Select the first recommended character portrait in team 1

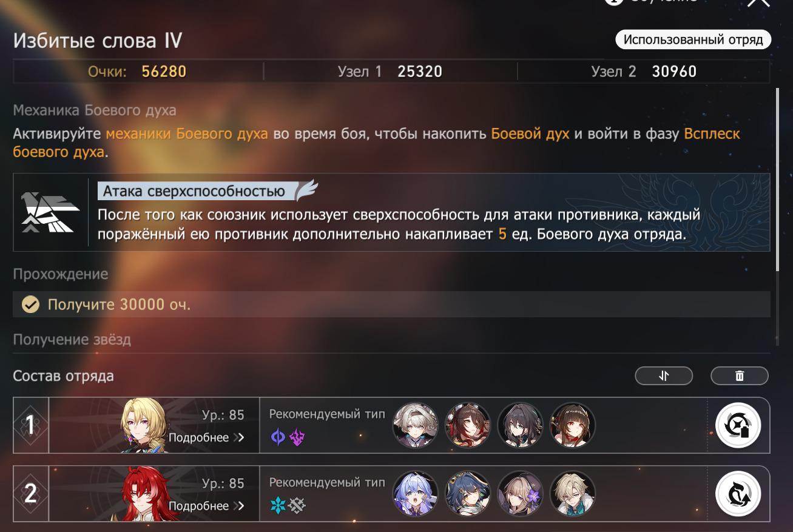[x=416, y=426]
